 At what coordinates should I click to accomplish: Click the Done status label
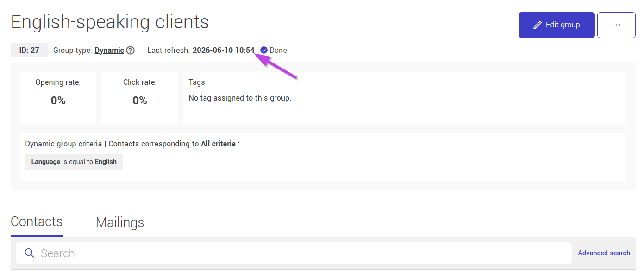(x=278, y=50)
